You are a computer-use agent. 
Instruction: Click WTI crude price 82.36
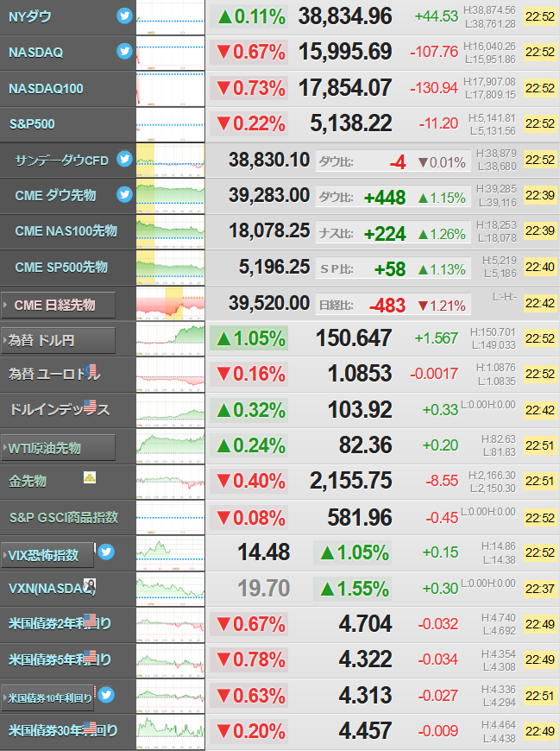pyautogui.click(x=366, y=445)
